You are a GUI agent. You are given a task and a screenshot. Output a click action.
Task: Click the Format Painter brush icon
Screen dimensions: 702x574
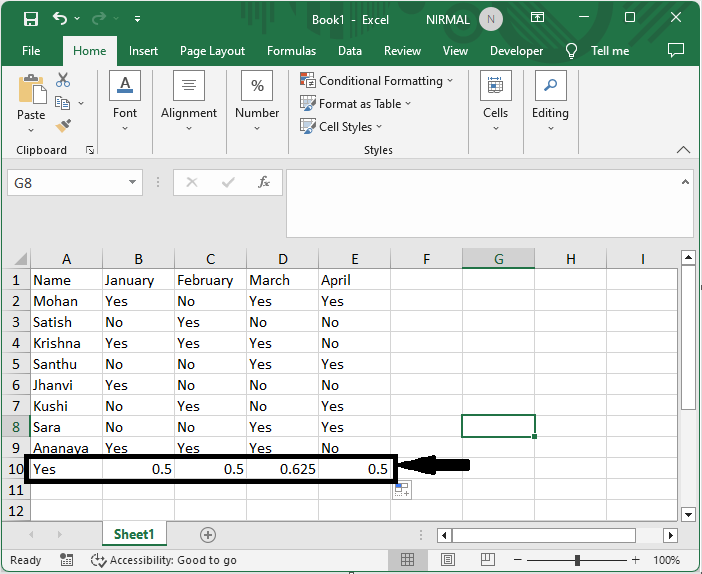(64, 126)
